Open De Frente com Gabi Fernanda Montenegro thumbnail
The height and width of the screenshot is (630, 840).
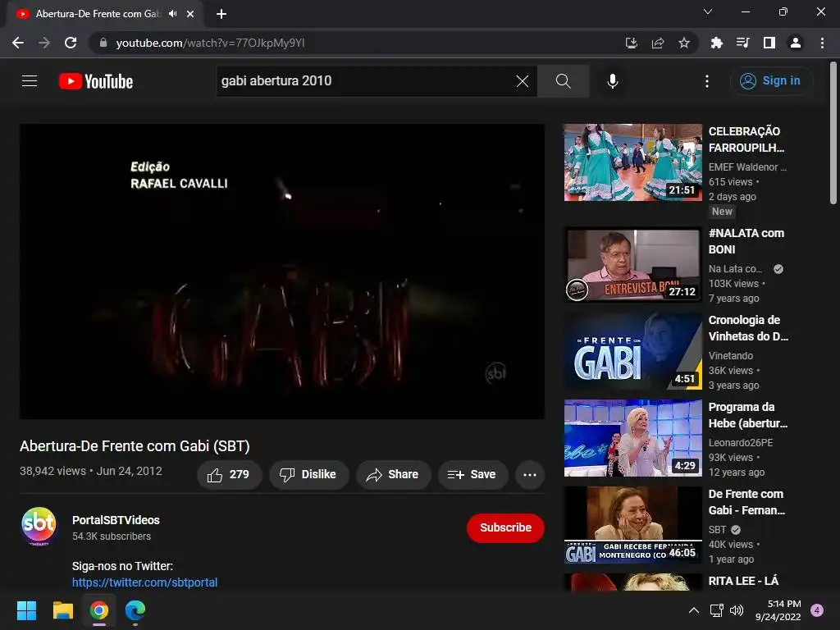[632, 525]
